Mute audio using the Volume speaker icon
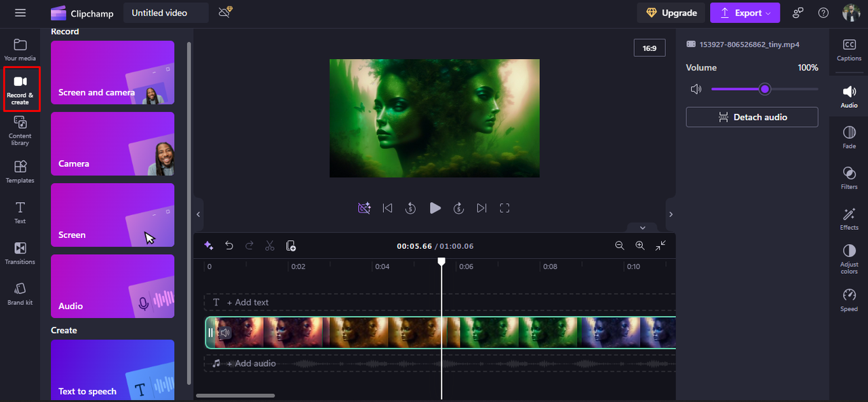Viewport: 868px width, 402px height. [695, 89]
